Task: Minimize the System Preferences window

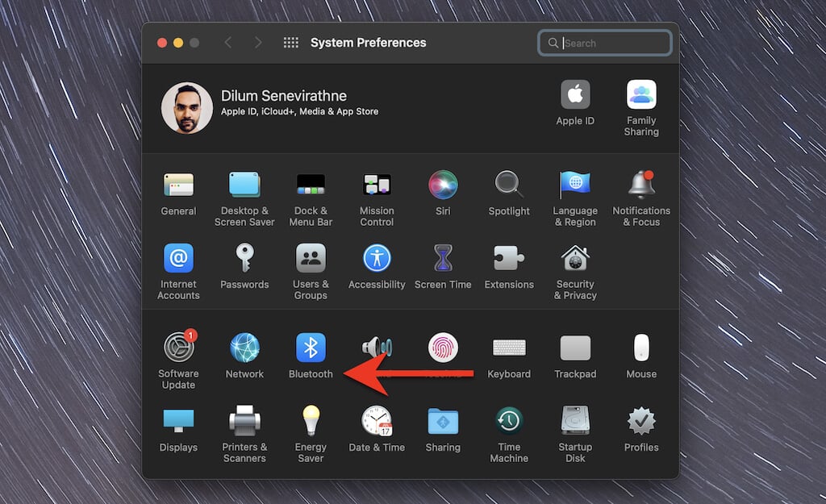Action: [178, 43]
